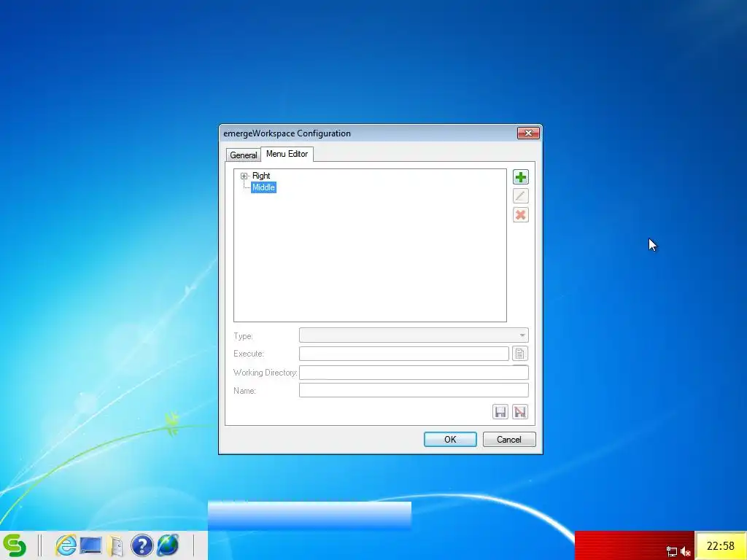Image resolution: width=747 pixels, height=560 pixels.
Task: Discard changes crossed floppy icon
Action: pos(519,412)
